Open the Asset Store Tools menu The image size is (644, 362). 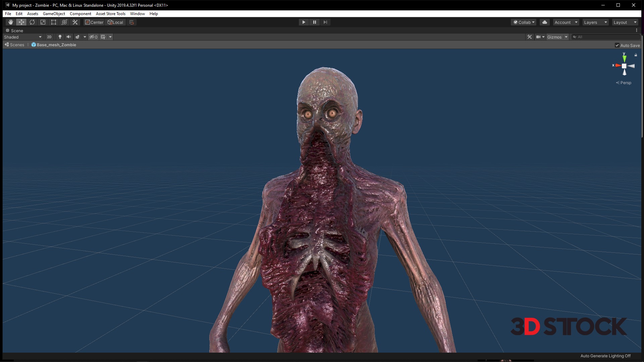click(x=110, y=14)
